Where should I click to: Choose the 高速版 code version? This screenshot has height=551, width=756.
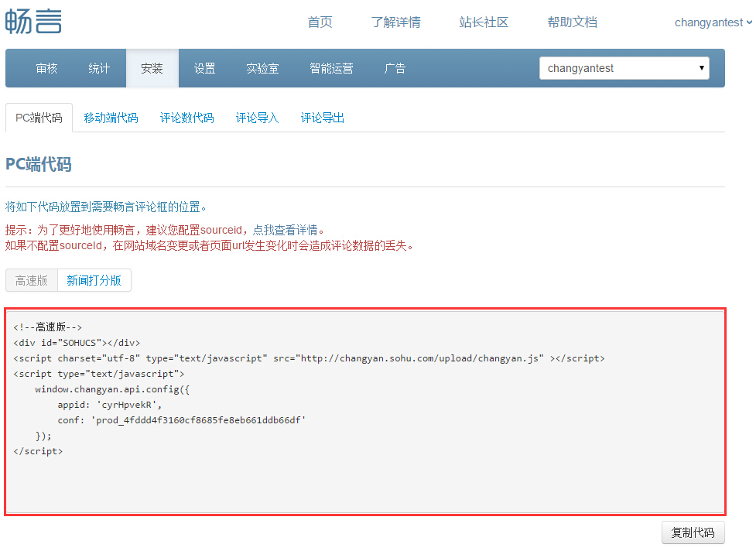tap(32, 280)
